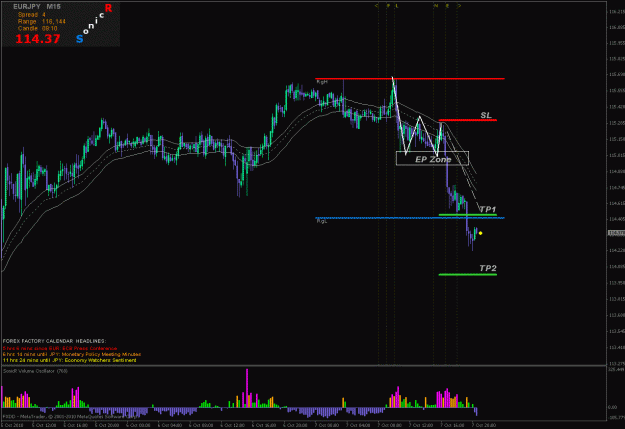
Task: Click the RgH label under the red line
Action: coord(322,82)
